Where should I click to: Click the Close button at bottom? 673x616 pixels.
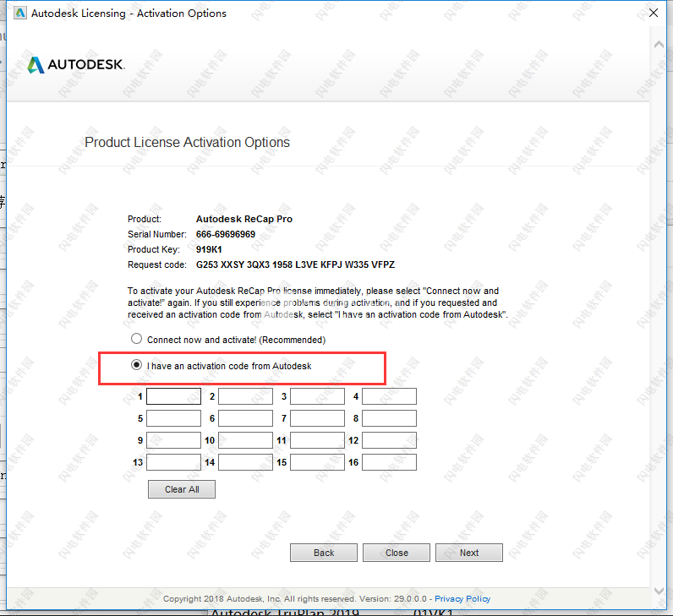pyautogui.click(x=397, y=553)
